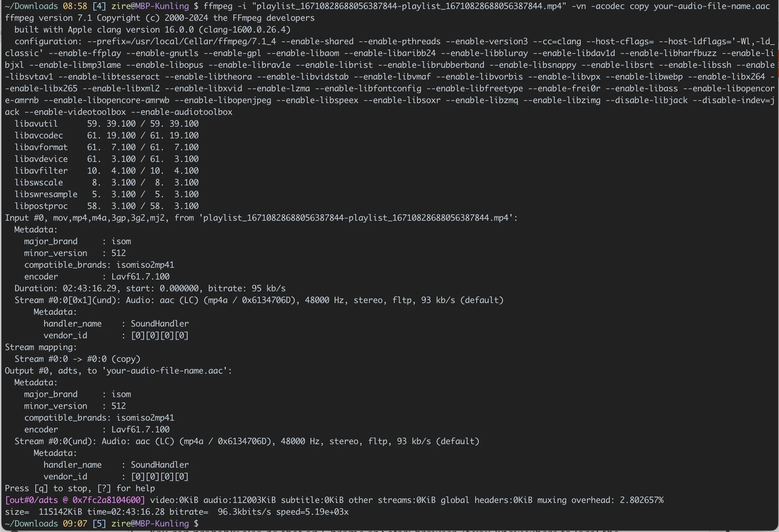Click the "Press [q] to stop" hint
Viewport: 779px width, 532px height.
[x=80, y=488]
